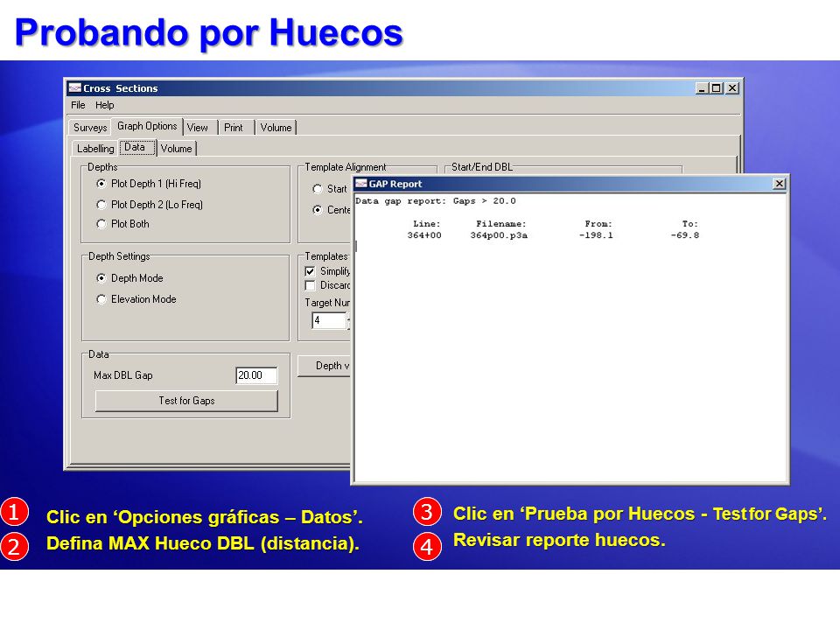Close the GAP Report window
Viewport: 840px width, 630px height.
pos(780,184)
